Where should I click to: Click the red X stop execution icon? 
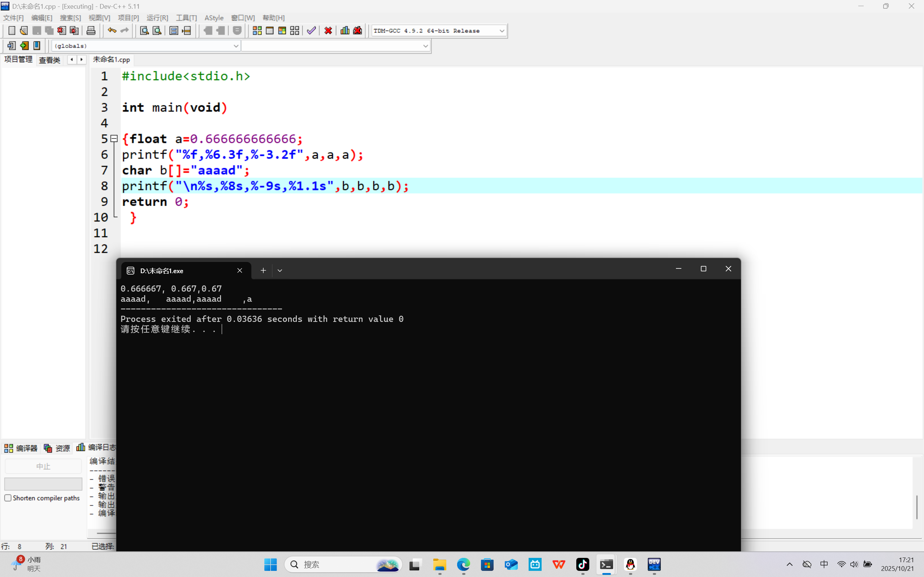click(x=328, y=31)
